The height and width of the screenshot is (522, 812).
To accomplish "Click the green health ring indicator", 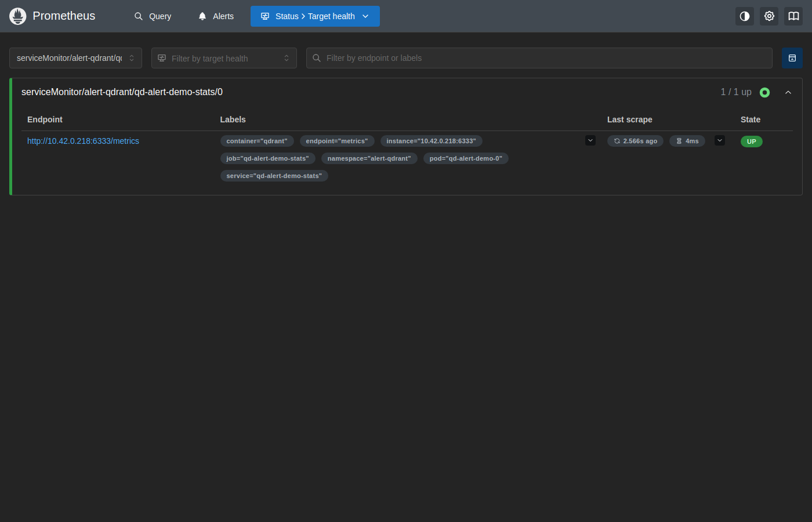I will pyautogui.click(x=764, y=92).
